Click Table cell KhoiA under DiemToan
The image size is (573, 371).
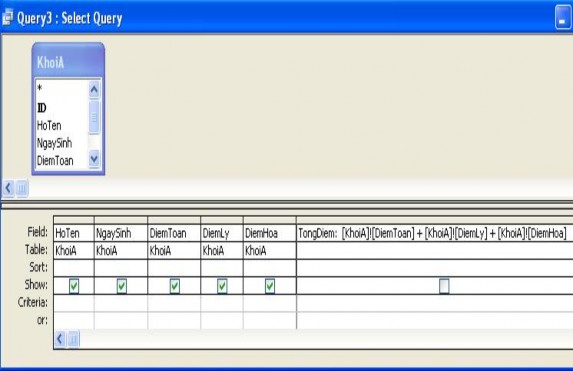coord(174,250)
